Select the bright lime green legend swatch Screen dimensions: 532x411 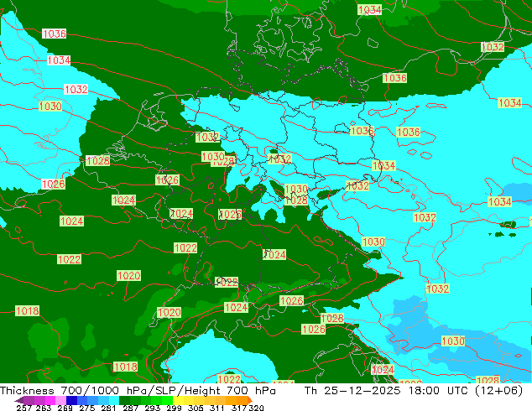[x=168, y=400]
